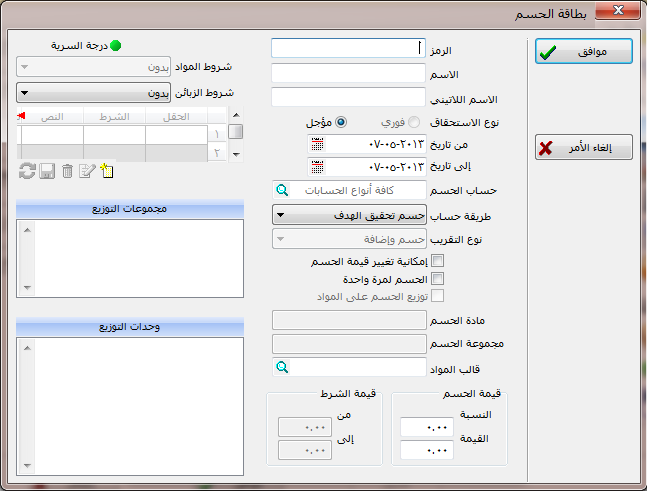Open calendar picker for إلى تاريخ

click(318, 166)
